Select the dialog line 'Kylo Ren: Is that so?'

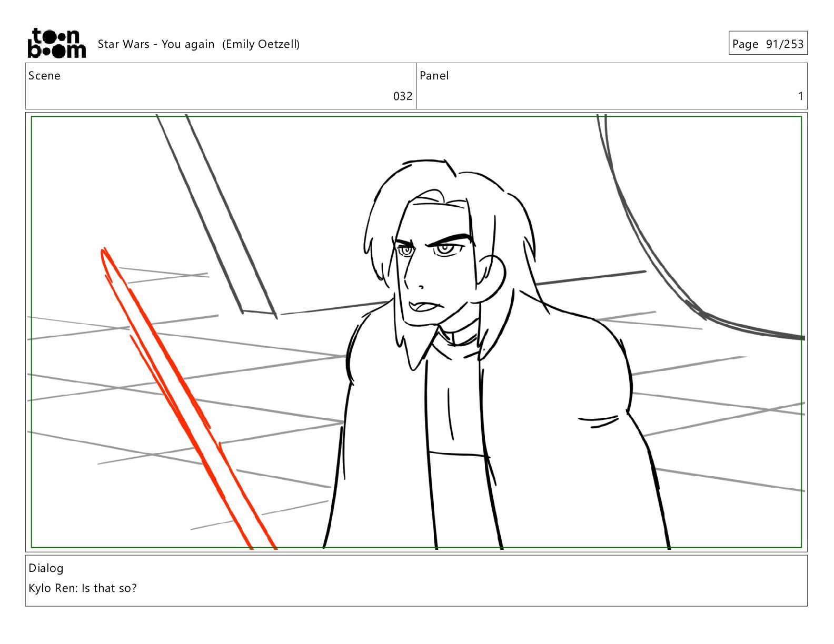pyautogui.click(x=83, y=588)
